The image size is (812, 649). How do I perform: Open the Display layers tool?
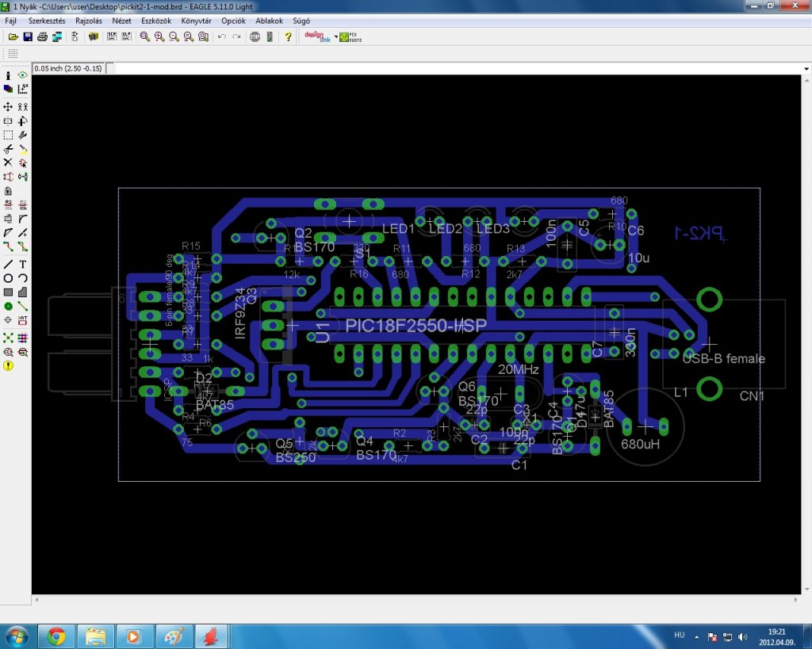coord(8,89)
